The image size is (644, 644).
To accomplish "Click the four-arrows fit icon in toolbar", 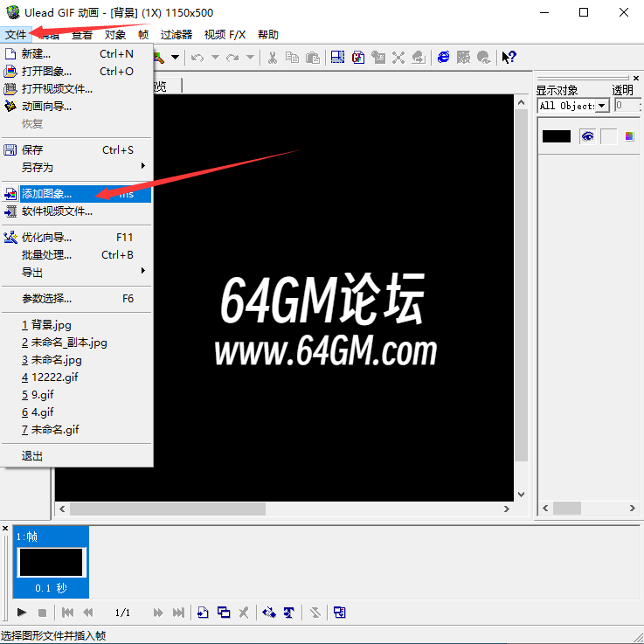I will pos(398,58).
